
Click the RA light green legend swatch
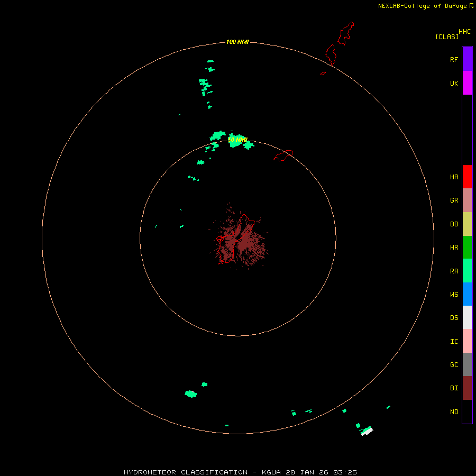coord(467,271)
